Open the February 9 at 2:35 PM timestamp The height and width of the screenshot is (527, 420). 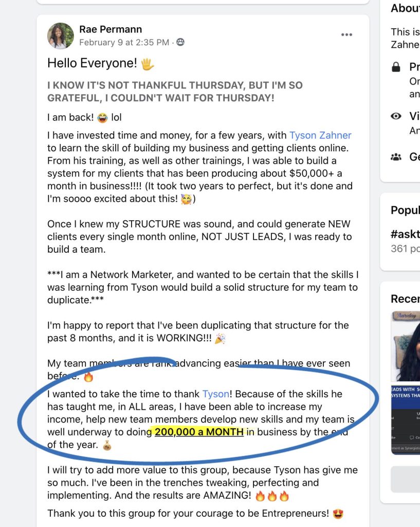coord(124,42)
